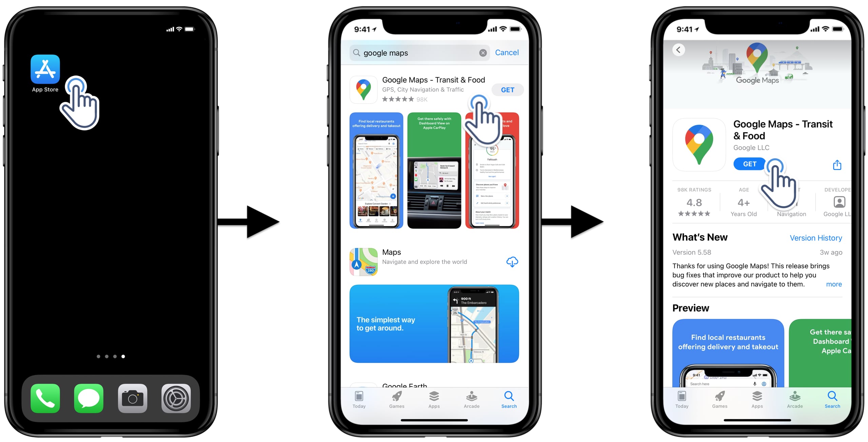The height and width of the screenshot is (442, 868).
Task: Tap the Google Maps app icon in results
Action: (x=363, y=88)
